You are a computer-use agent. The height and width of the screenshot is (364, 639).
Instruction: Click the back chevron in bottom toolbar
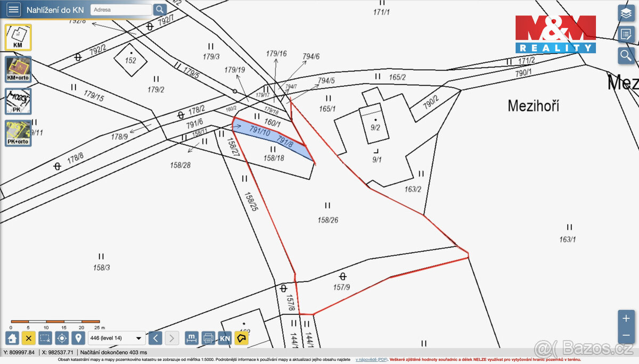(155, 338)
